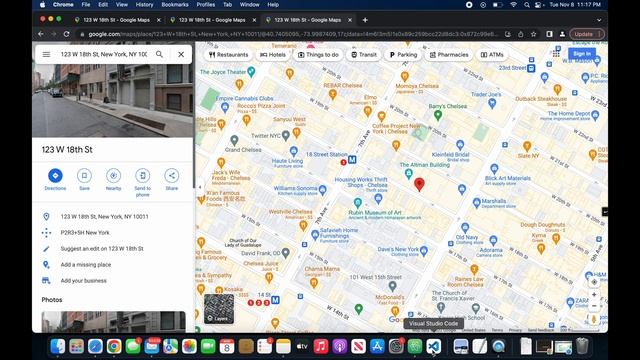Select the ATMs chip
The image size is (640, 360).
(x=492, y=55)
